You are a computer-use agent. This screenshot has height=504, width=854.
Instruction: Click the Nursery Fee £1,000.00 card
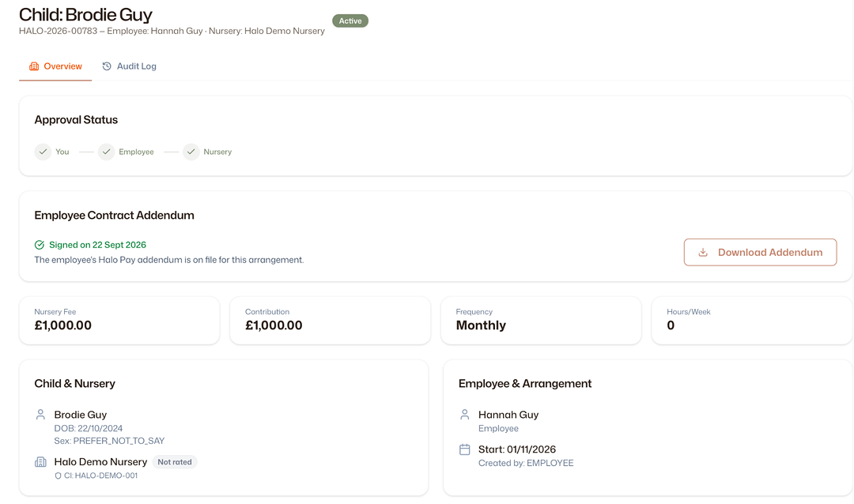pos(119,320)
